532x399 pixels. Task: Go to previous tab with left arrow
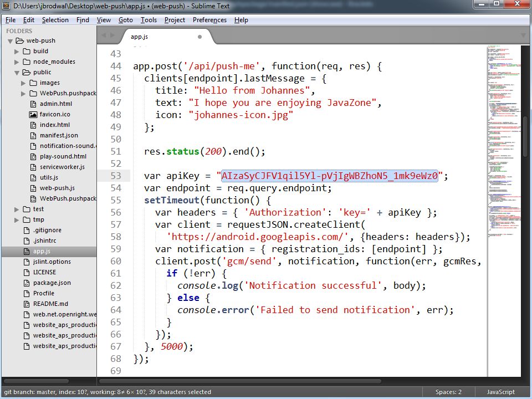[104, 35]
